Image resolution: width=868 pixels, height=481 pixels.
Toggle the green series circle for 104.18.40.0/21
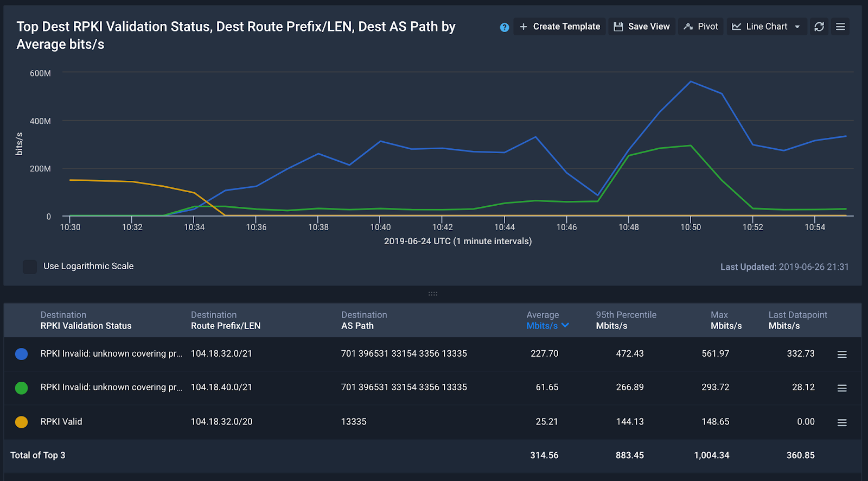[x=22, y=388]
